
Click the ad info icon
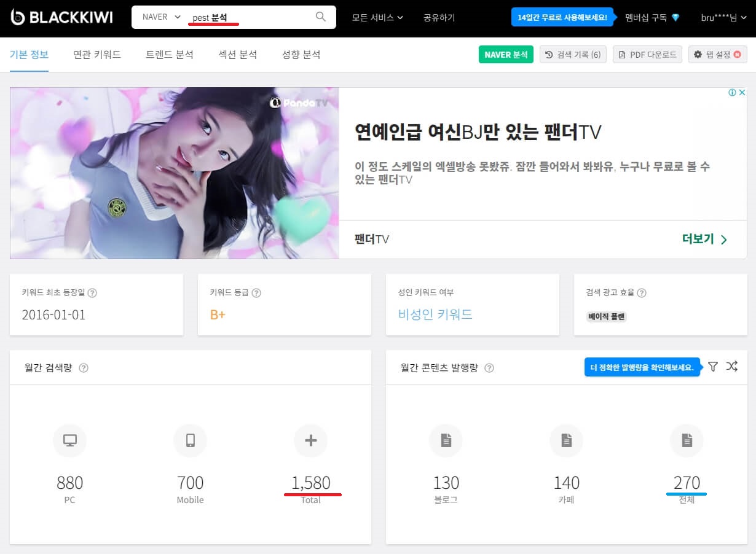click(x=732, y=93)
